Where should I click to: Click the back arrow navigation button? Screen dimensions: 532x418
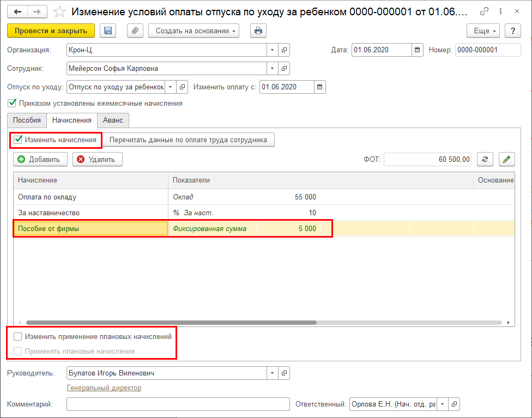(17, 11)
